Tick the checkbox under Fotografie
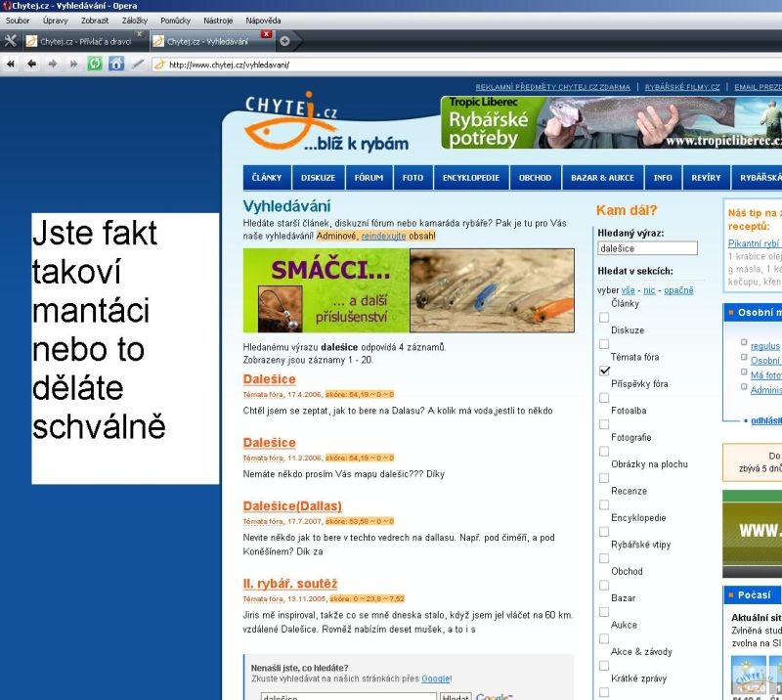 (x=604, y=452)
